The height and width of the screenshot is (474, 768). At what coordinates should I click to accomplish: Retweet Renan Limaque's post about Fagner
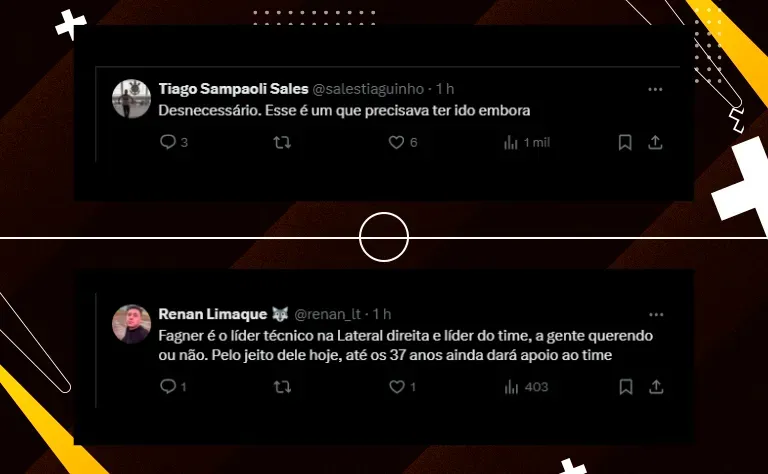click(282, 387)
